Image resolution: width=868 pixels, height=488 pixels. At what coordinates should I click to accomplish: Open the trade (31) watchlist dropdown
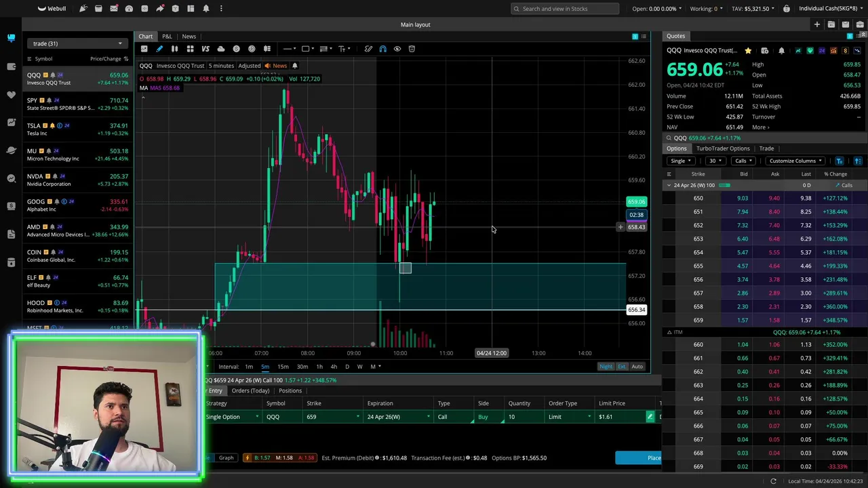[76, 44]
